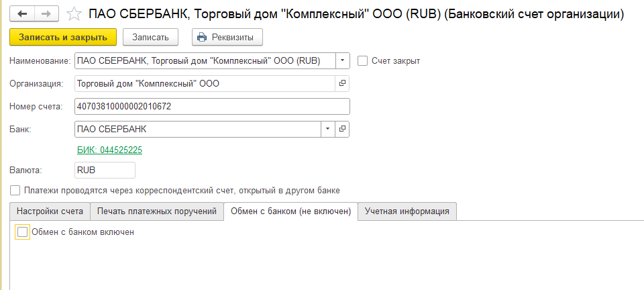644x290 pixels.
Task: Open the Банк record via its open icon
Action: pyautogui.click(x=342, y=129)
